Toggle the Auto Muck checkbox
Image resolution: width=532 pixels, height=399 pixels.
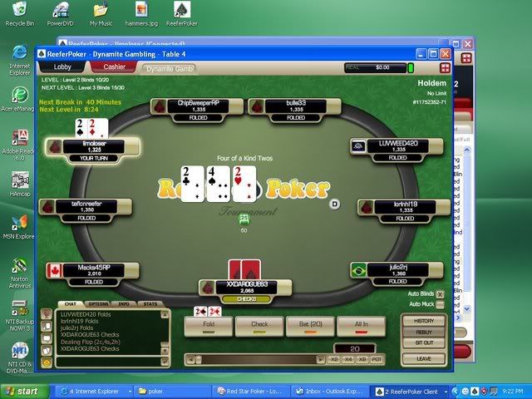click(x=440, y=304)
